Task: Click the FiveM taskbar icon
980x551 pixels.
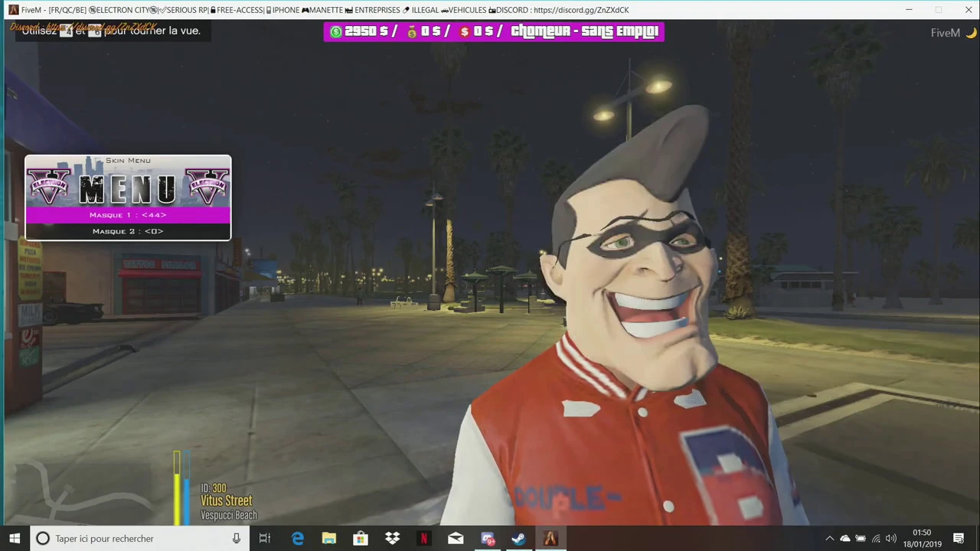Action: point(550,539)
